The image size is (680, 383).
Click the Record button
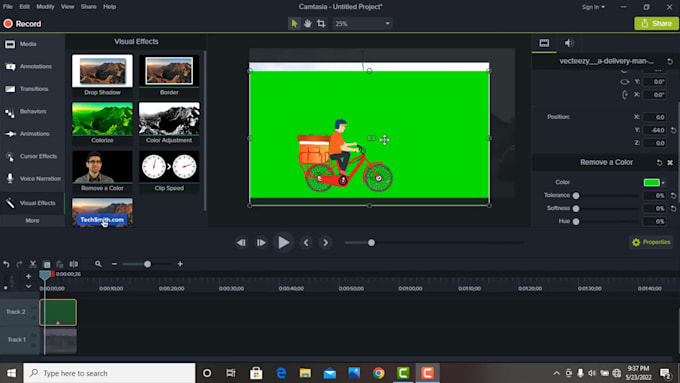[x=22, y=24]
